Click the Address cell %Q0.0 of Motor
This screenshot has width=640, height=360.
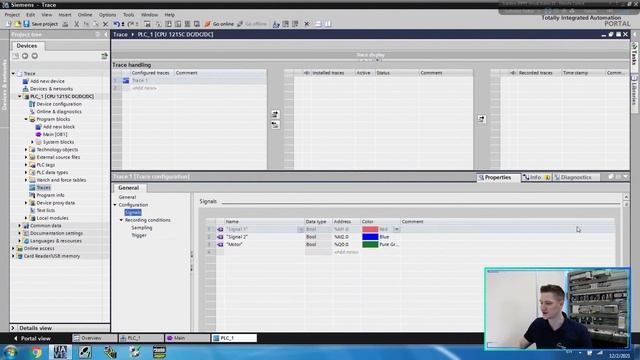(x=346, y=244)
